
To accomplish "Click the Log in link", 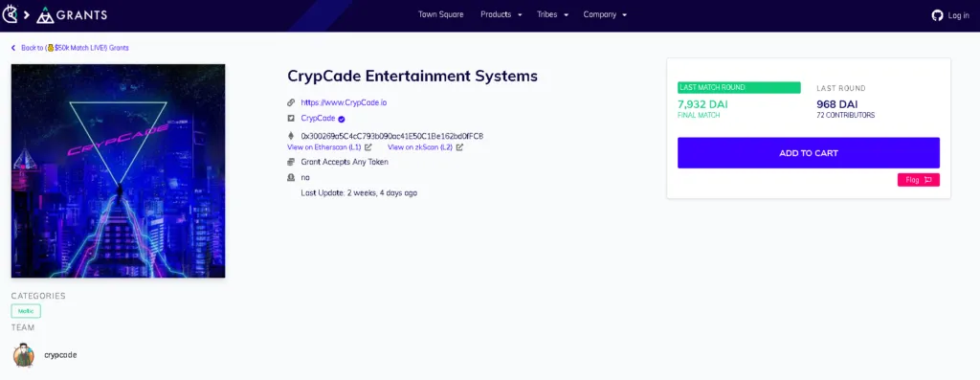I will click(958, 15).
